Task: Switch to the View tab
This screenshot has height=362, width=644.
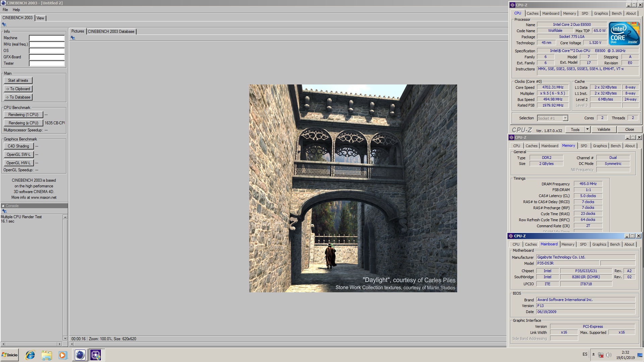Action: (40, 18)
